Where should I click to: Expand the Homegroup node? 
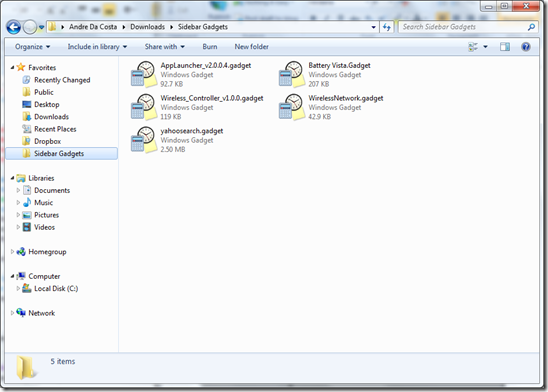pyautogui.click(x=12, y=252)
